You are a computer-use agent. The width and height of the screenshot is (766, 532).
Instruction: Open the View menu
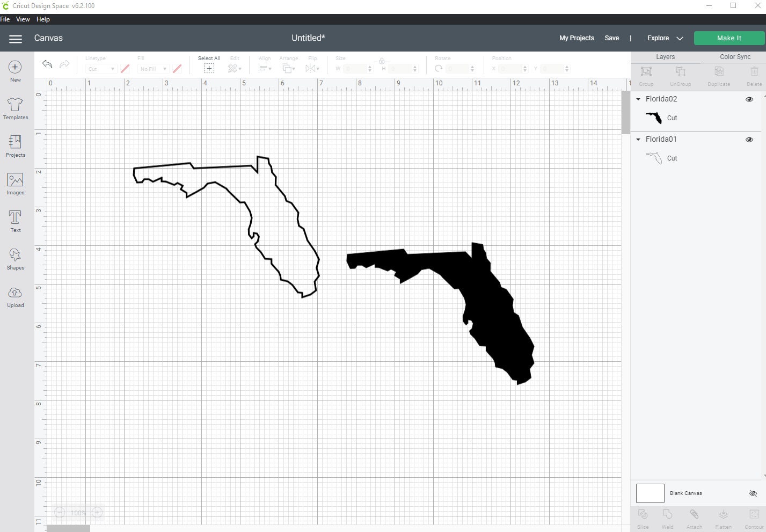[x=23, y=19]
